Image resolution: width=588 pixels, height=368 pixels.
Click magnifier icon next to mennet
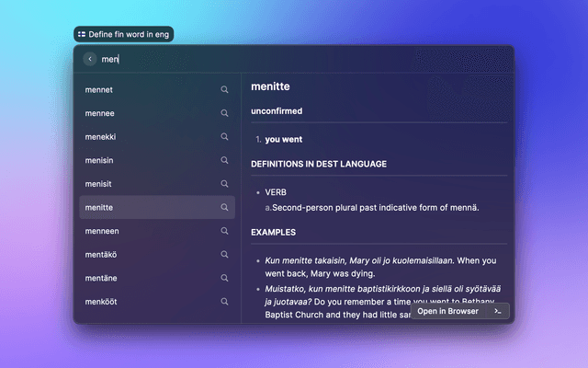(x=224, y=90)
